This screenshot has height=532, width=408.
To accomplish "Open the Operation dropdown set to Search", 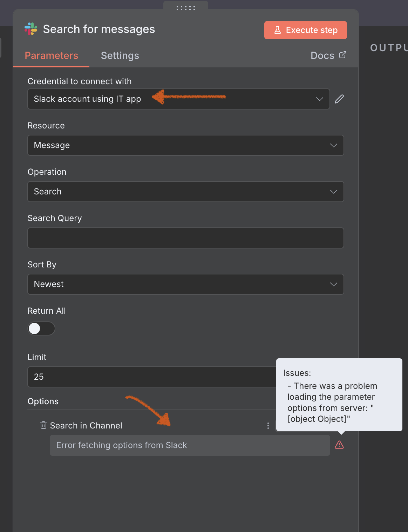I will tap(185, 192).
